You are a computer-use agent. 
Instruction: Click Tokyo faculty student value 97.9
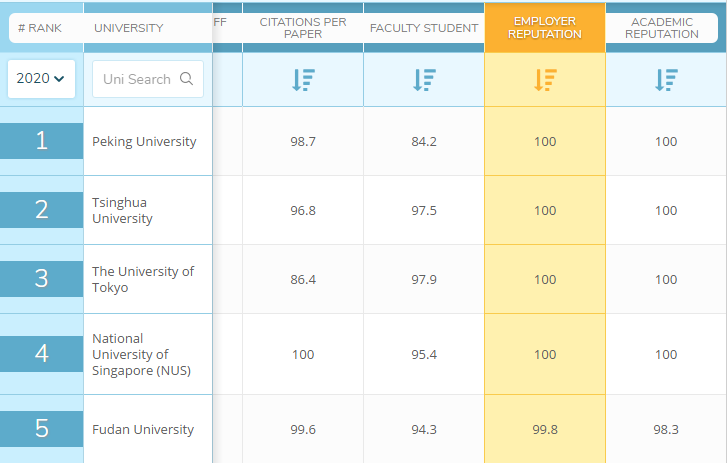(x=424, y=279)
